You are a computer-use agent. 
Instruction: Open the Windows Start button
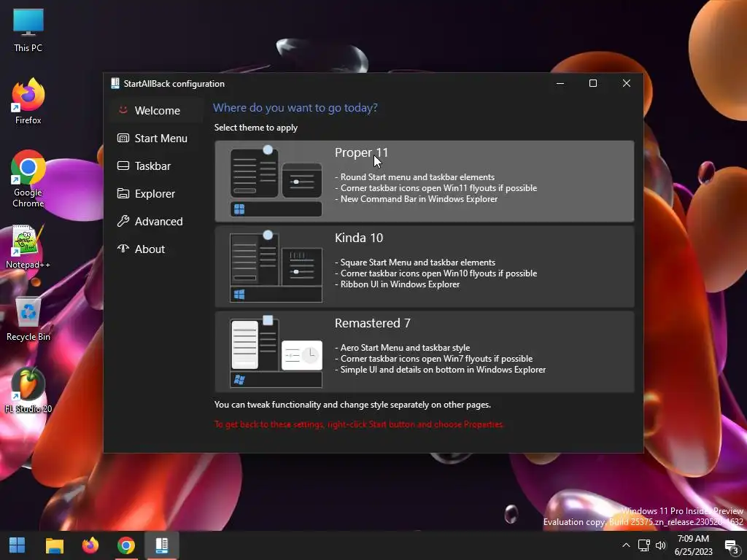(x=18, y=545)
